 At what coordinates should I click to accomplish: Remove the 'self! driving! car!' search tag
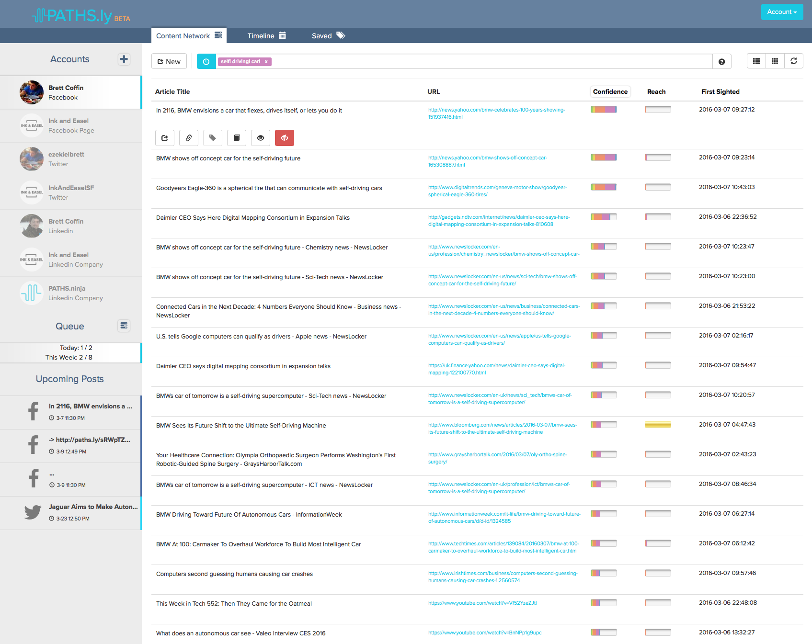tap(266, 61)
